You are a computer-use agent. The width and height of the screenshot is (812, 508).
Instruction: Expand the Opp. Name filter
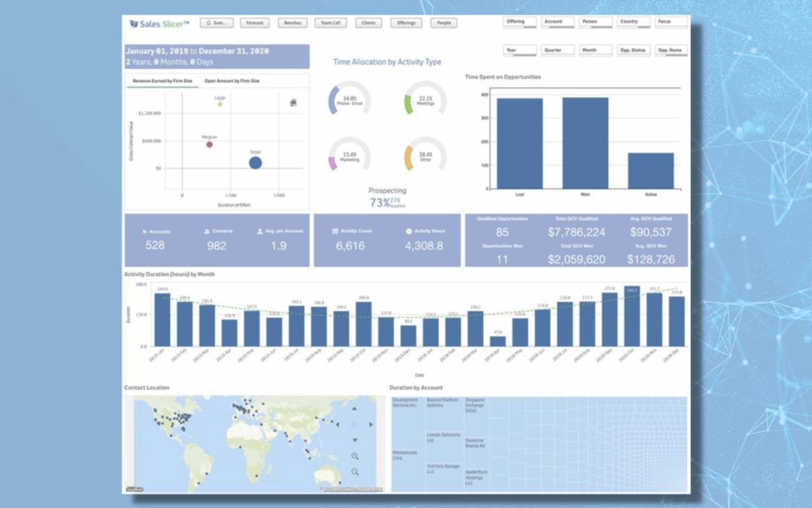pos(671,51)
